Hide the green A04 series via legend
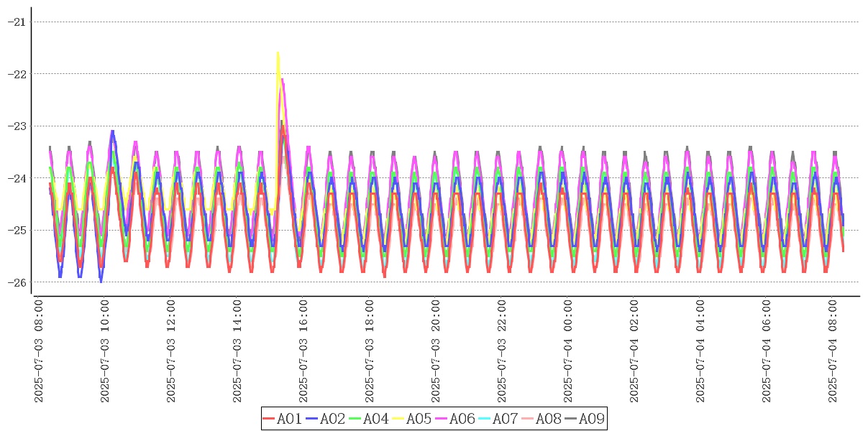The width and height of the screenshot is (868, 431). pyautogui.click(x=369, y=419)
